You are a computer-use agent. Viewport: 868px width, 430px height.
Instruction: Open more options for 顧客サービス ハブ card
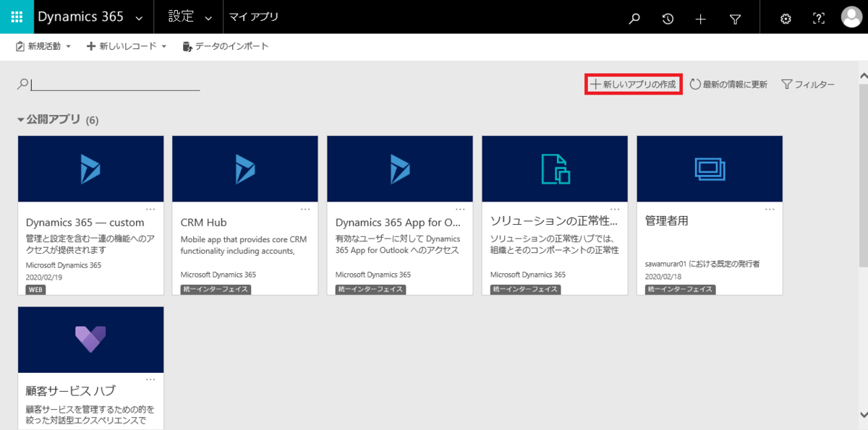click(x=150, y=379)
